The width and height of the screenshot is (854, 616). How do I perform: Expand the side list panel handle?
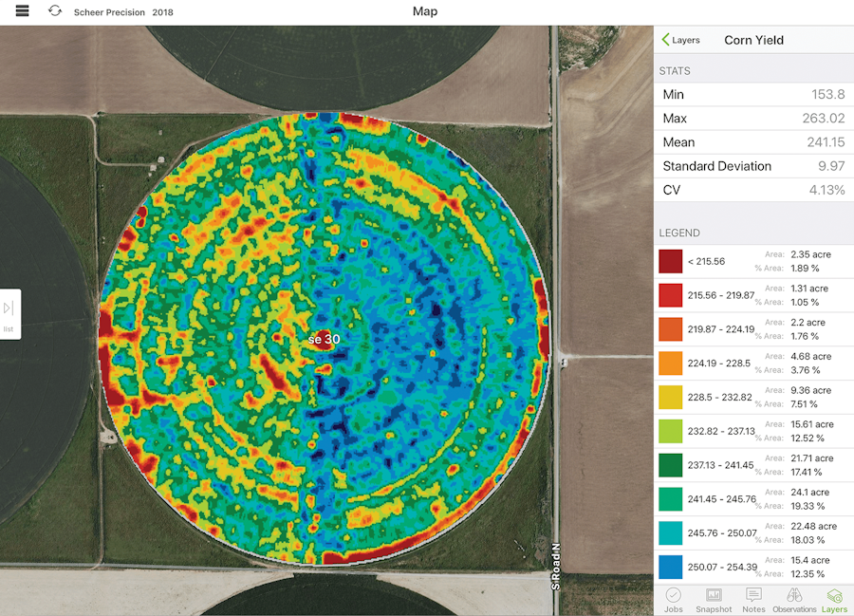pos(9,313)
